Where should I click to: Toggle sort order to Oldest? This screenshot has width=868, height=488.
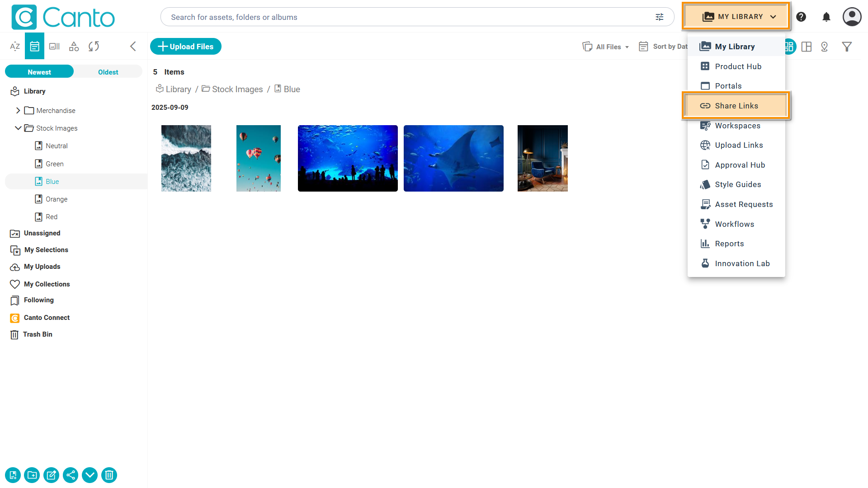[108, 72]
